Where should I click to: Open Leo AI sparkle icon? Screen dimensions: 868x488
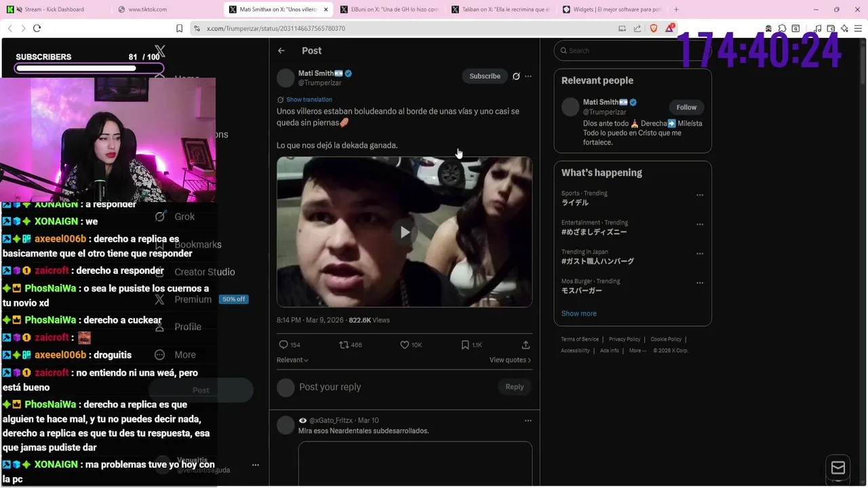[844, 28]
